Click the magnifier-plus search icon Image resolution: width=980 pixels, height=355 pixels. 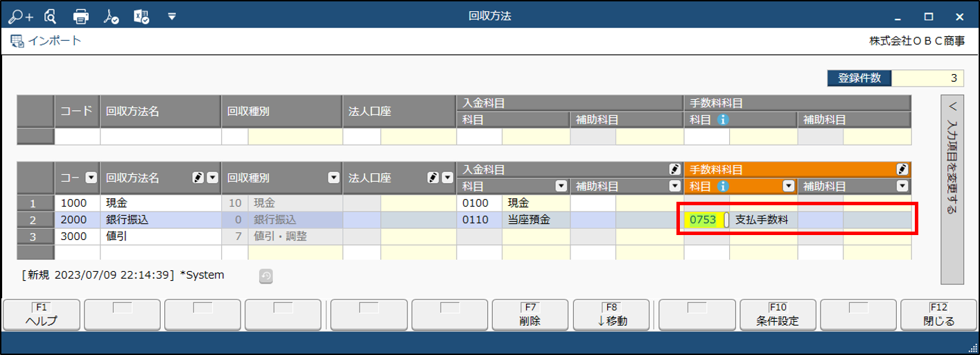pos(20,15)
